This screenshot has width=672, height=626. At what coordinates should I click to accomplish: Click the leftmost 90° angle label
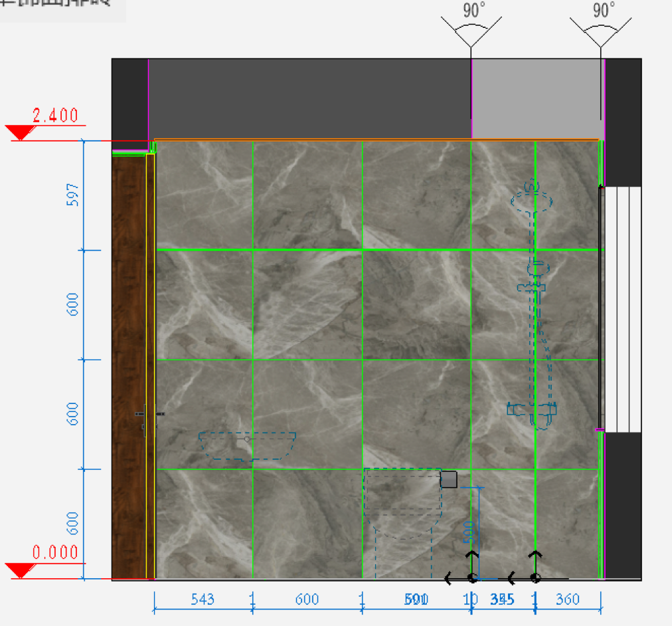tap(474, 10)
